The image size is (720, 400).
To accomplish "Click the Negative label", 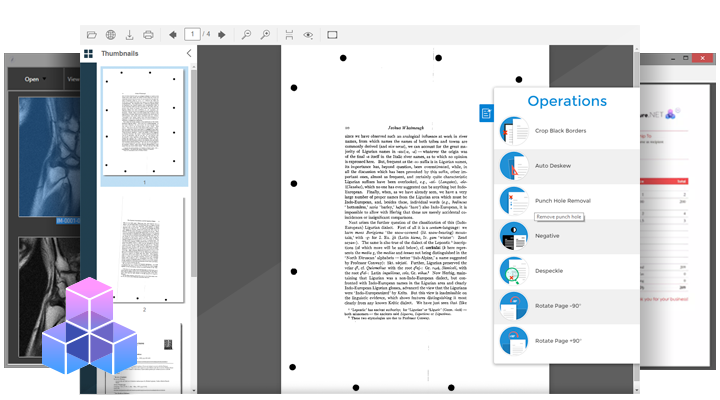I will click(x=547, y=236).
